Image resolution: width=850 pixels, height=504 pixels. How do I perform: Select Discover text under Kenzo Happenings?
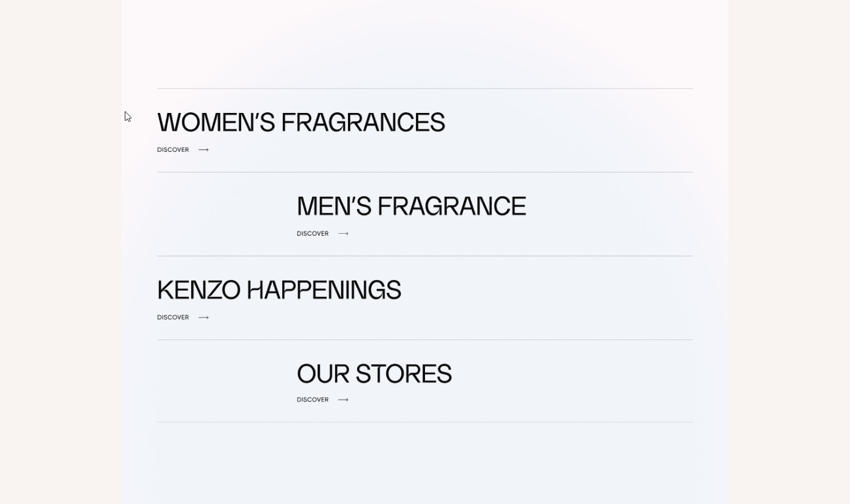(173, 318)
